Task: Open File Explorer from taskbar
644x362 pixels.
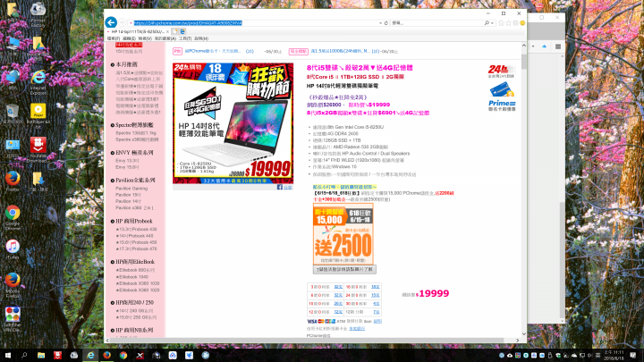Action: [x=41, y=355]
